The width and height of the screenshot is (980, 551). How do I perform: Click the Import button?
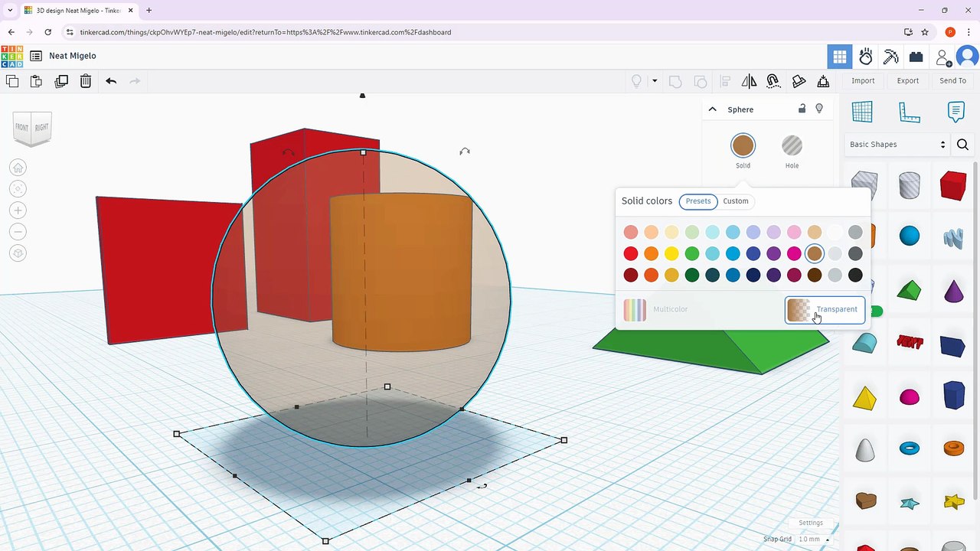tap(863, 80)
